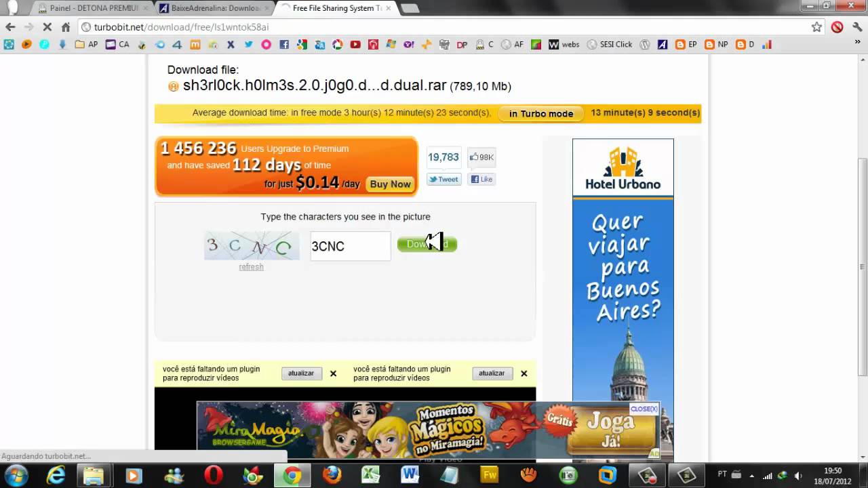The width and height of the screenshot is (868, 488).
Task: Open Windows Explorer from the taskbar
Action: tap(94, 476)
